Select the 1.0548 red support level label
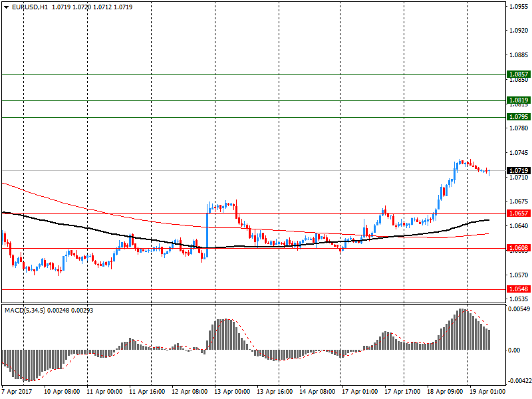532x399 pixels. (519, 289)
